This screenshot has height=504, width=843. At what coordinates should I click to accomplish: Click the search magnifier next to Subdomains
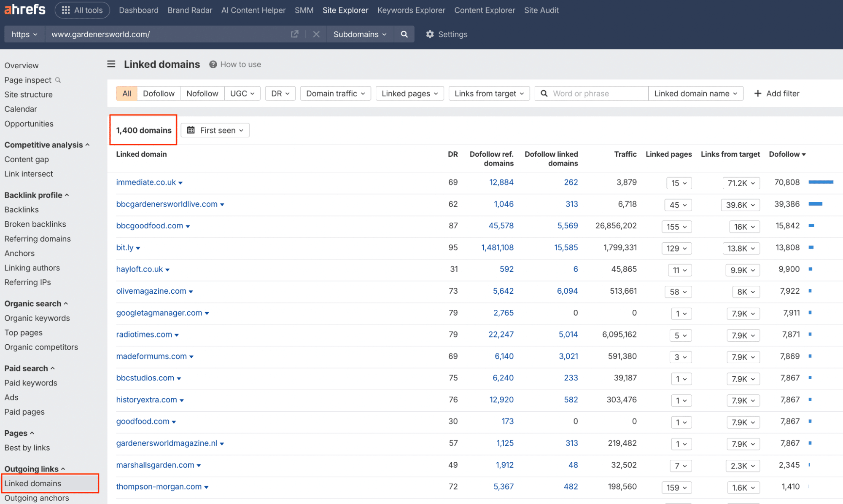tap(404, 34)
